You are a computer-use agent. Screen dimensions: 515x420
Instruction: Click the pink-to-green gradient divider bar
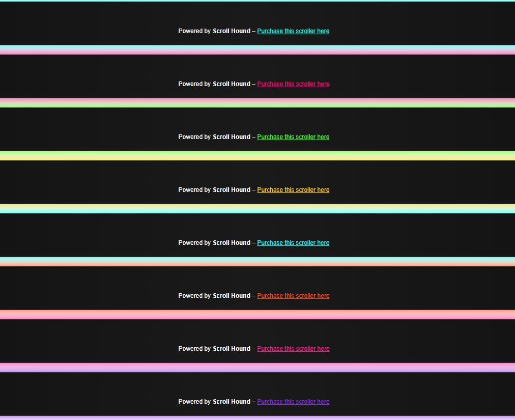(x=257, y=103)
